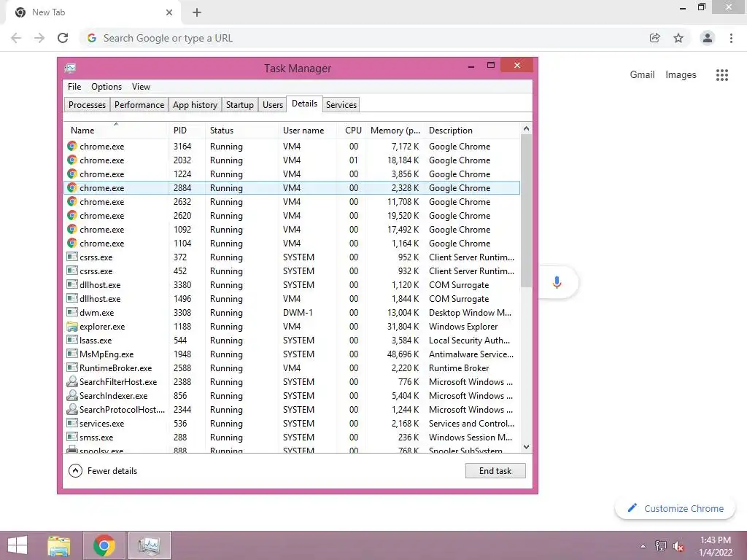Sort by the Name column header
747x560 pixels.
coord(116,130)
